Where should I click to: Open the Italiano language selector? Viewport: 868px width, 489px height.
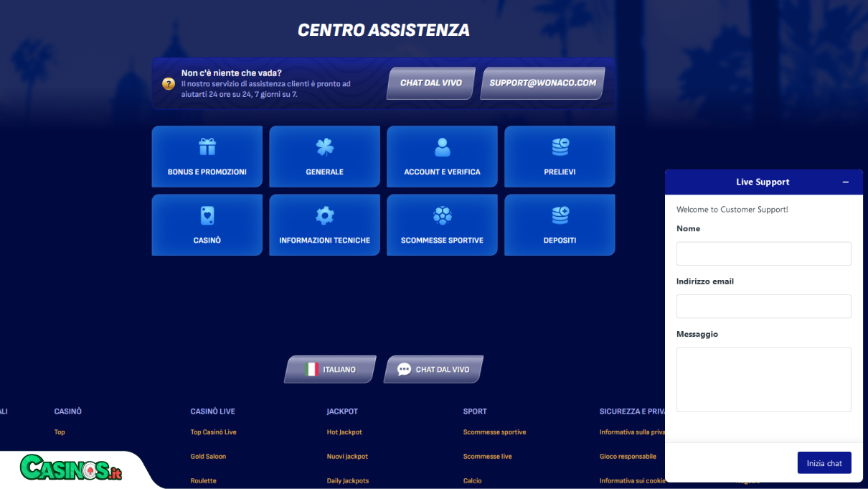pyautogui.click(x=330, y=369)
